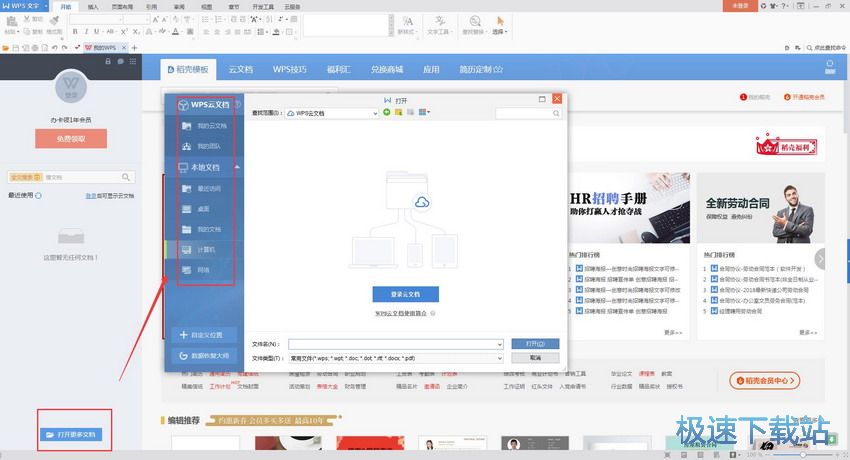Click the orange 未登录 login button

coord(740,5)
